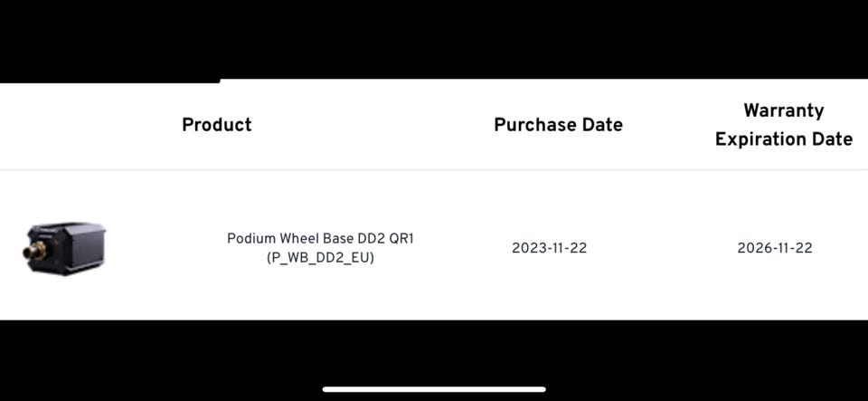Screen dimensions: 868x401
Task: Click the Warranty Expiration Date header
Action: coord(783,125)
